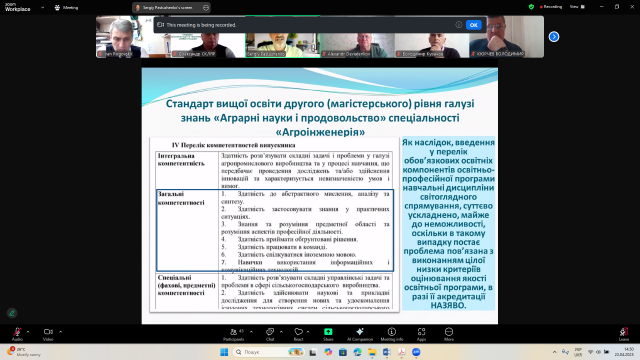Expand Participants options arrow

pyautogui.click(x=251, y=331)
